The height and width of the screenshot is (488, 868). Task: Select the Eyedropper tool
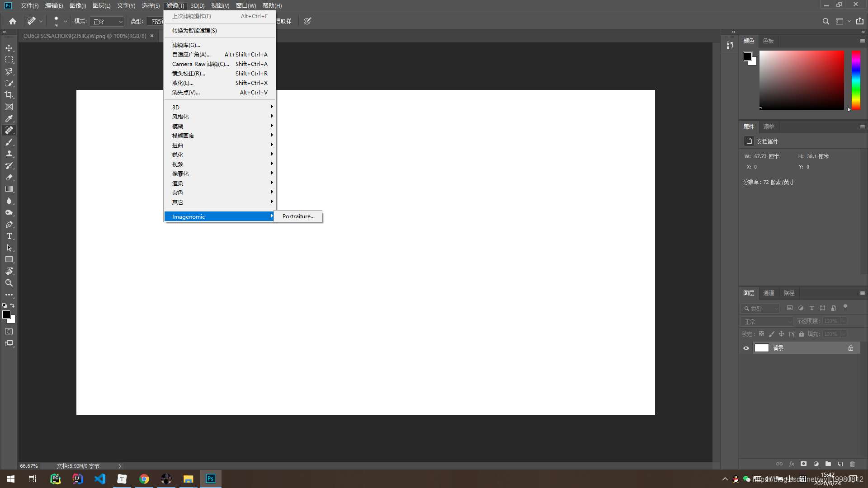(x=9, y=118)
